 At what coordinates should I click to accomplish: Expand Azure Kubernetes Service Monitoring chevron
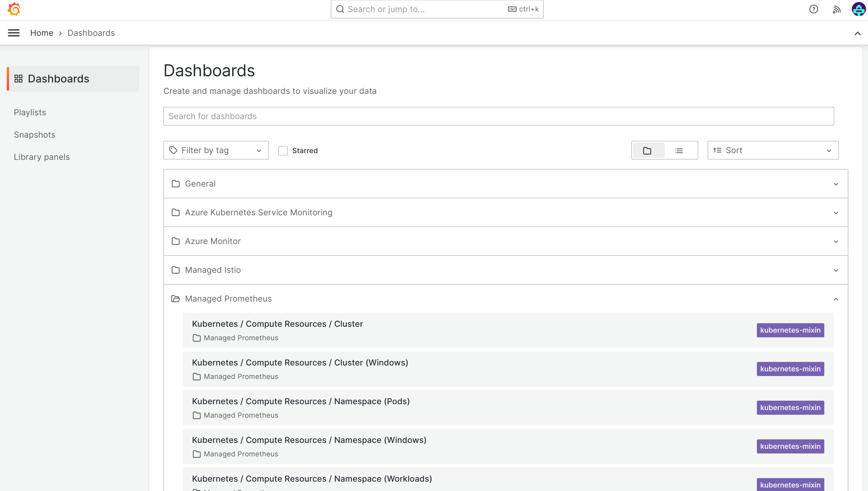pyautogui.click(x=836, y=213)
